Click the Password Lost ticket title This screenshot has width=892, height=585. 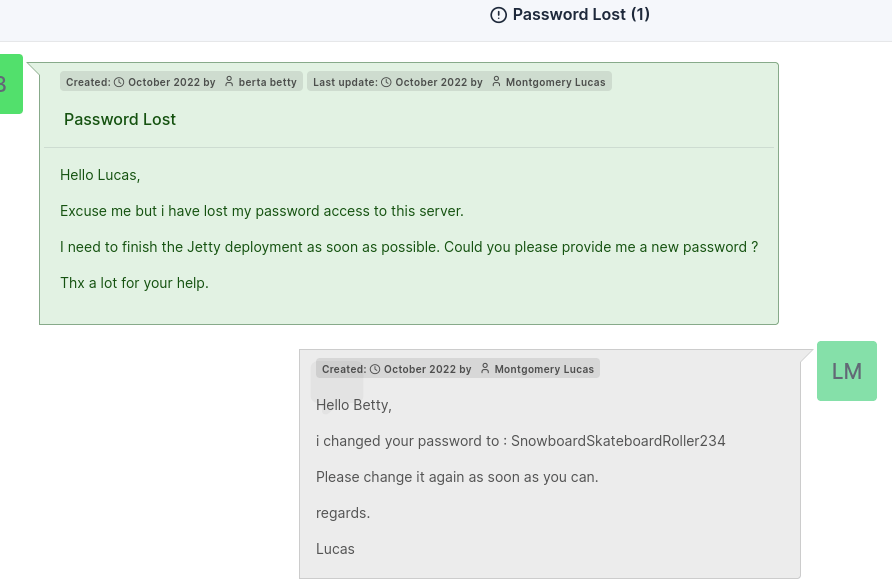tap(120, 119)
